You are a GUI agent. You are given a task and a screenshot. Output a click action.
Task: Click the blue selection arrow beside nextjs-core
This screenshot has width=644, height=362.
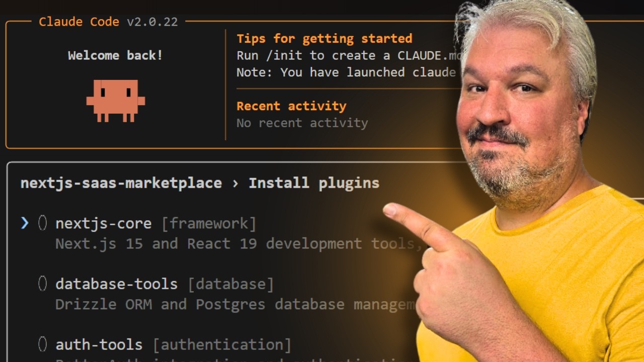coord(25,223)
